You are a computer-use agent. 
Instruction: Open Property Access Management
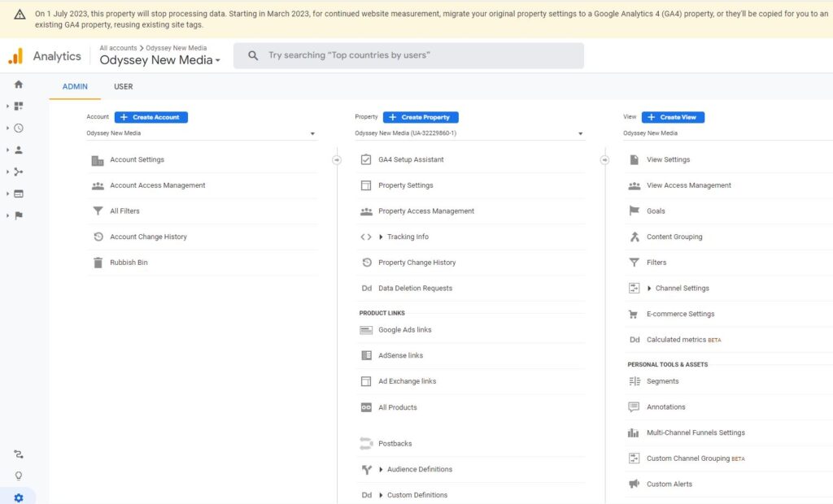click(x=426, y=211)
